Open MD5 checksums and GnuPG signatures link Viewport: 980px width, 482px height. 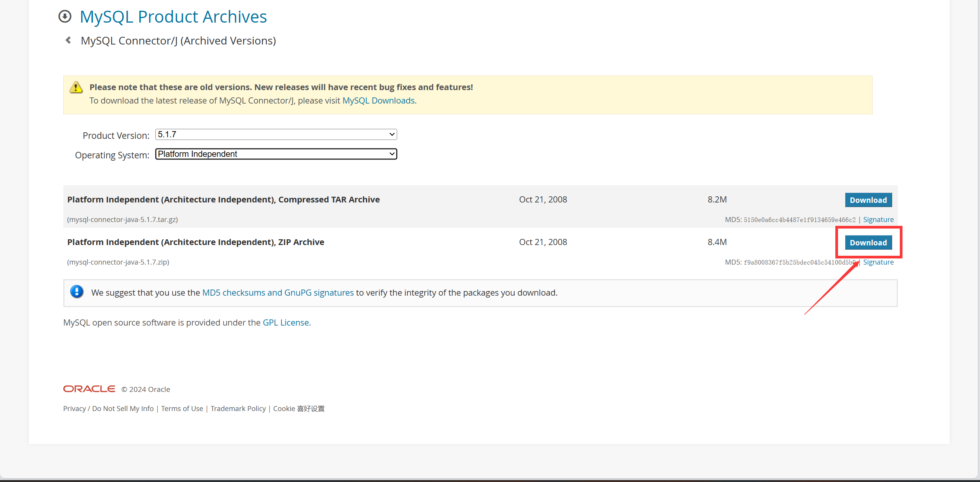(x=278, y=293)
